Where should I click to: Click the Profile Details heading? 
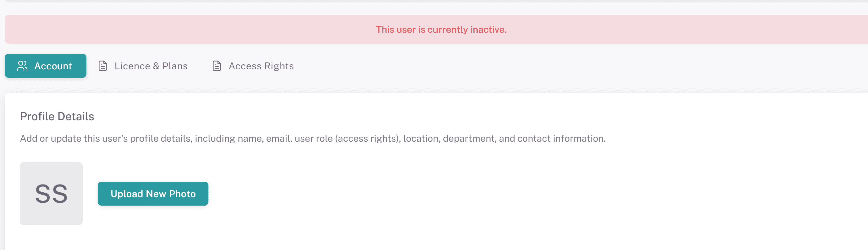coord(57,116)
